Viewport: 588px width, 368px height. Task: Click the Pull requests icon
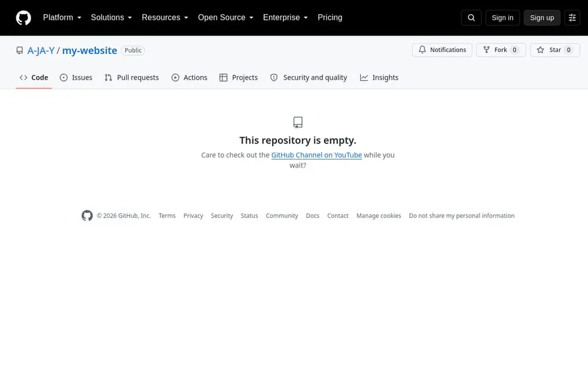(x=108, y=77)
